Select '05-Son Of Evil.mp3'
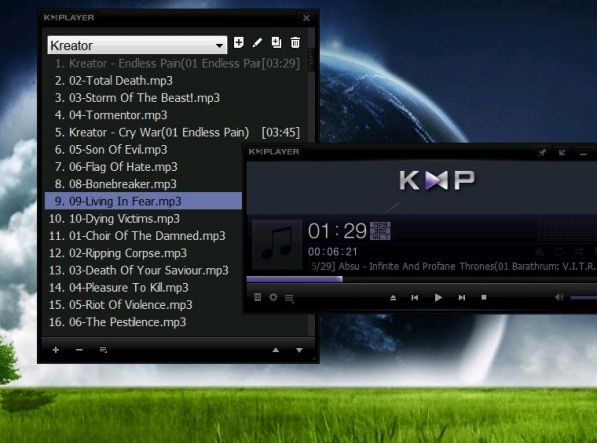The height and width of the screenshot is (443, 597). tap(144, 150)
